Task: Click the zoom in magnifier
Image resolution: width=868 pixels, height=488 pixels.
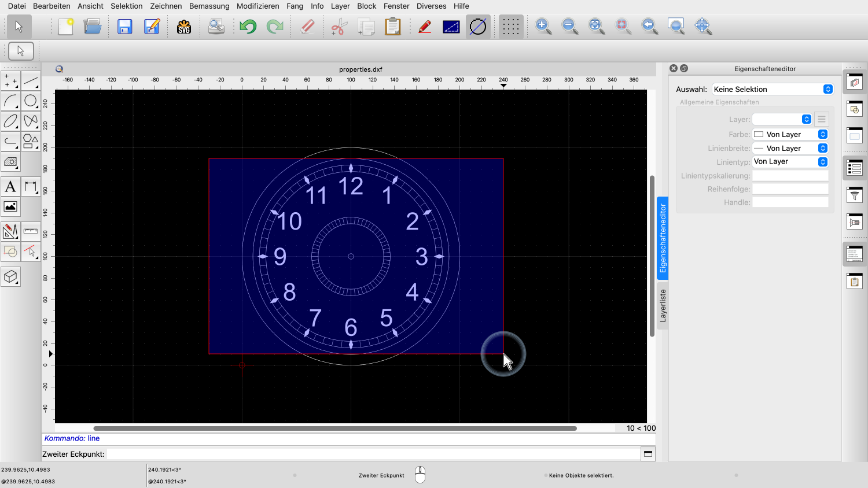Action: tap(543, 26)
